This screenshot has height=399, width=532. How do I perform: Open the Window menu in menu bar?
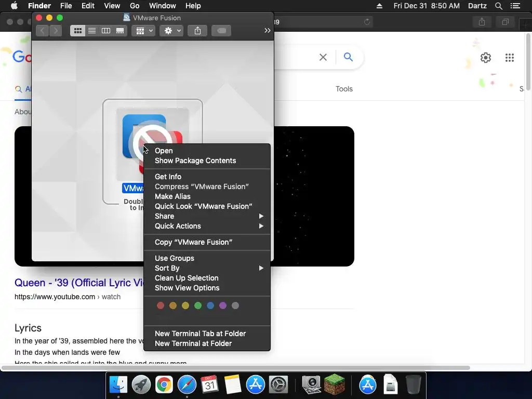click(162, 6)
